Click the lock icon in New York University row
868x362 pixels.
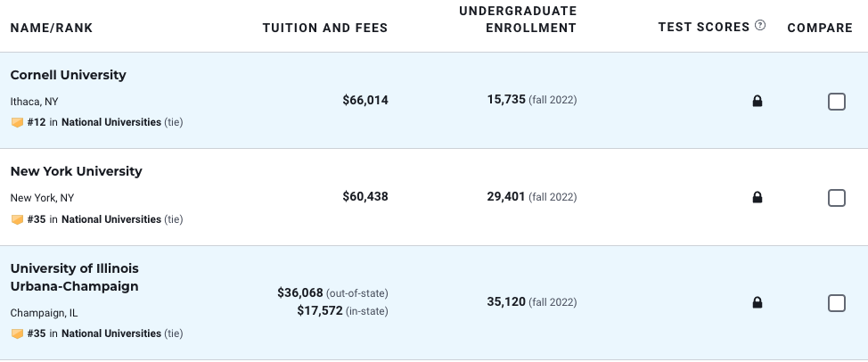point(757,197)
